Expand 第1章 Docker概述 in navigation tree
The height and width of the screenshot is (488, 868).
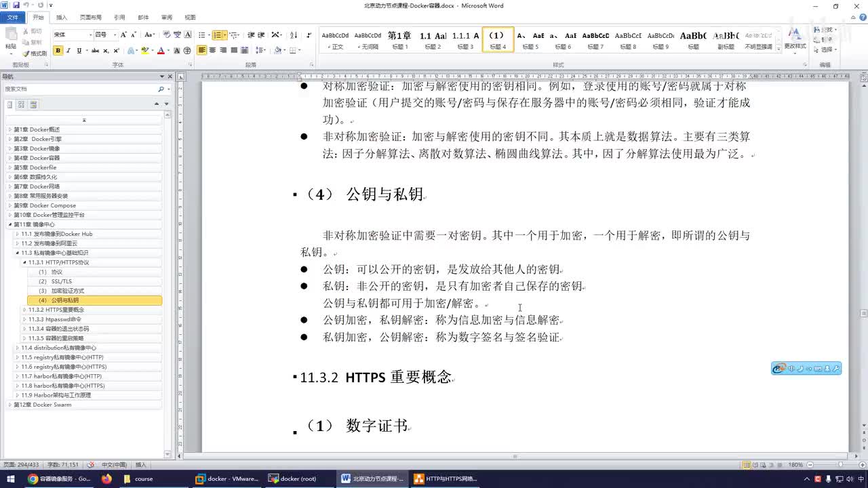[9, 129]
